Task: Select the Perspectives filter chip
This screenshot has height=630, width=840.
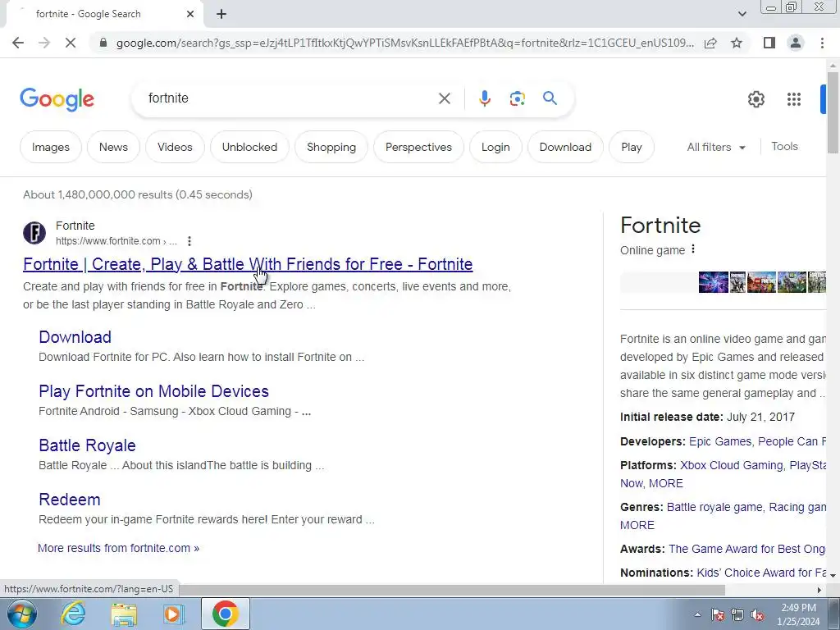Action: pos(418,147)
